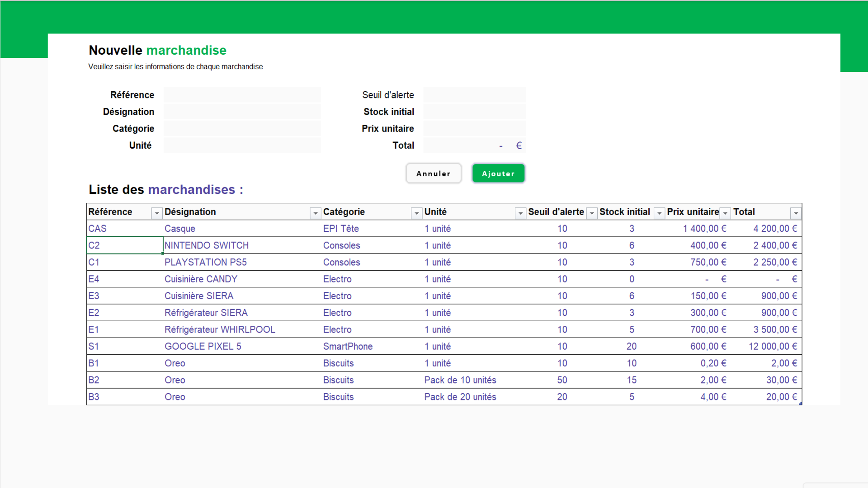The image size is (868, 488).
Task: Expand the Seuil d'alerte filter arrow
Action: coord(591,213)
